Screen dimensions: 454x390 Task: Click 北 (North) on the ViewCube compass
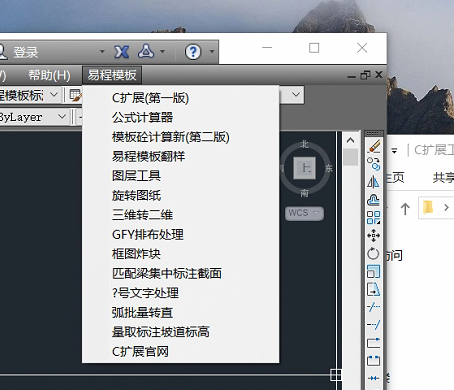(x=304, y=144)
